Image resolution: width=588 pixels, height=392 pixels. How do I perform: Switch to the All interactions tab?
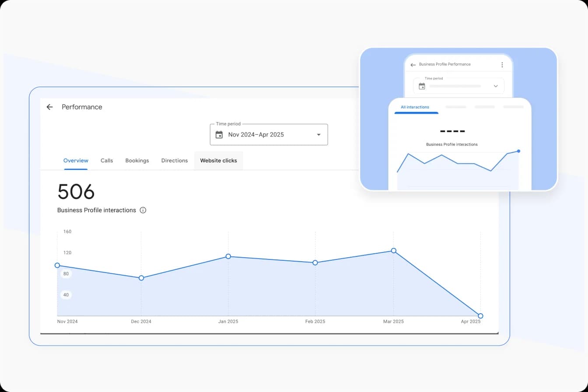click(415, 107)
